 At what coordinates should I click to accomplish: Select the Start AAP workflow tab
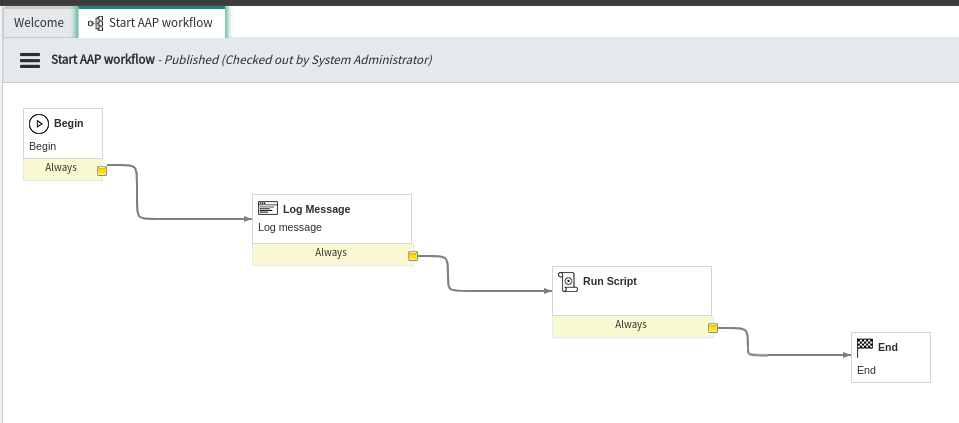click(x=152, y=23)
